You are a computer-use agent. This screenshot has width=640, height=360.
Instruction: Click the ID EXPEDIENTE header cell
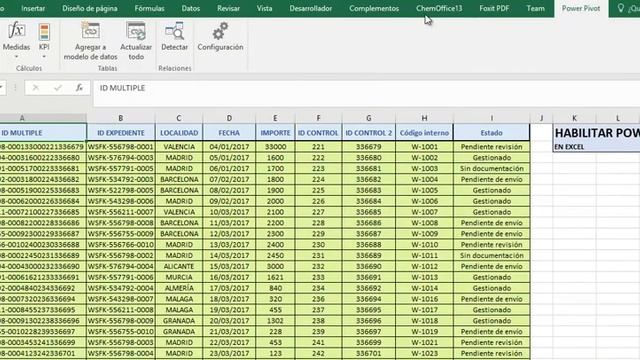tap(121, 133)
